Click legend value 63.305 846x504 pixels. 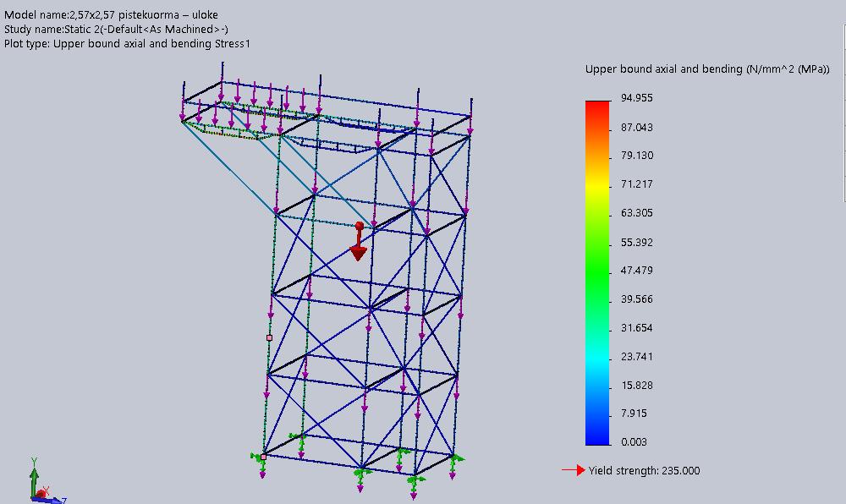(637, 212)
